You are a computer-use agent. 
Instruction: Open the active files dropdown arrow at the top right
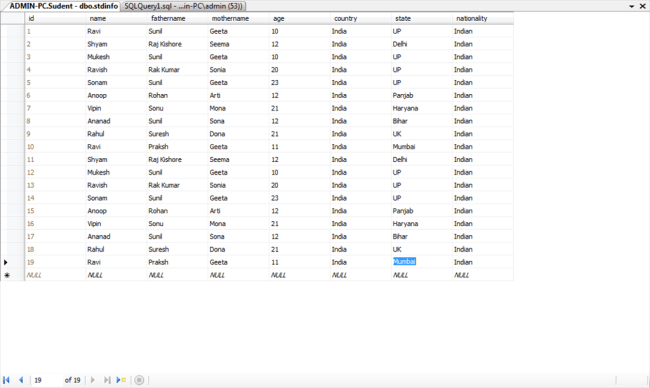(632, 6)
